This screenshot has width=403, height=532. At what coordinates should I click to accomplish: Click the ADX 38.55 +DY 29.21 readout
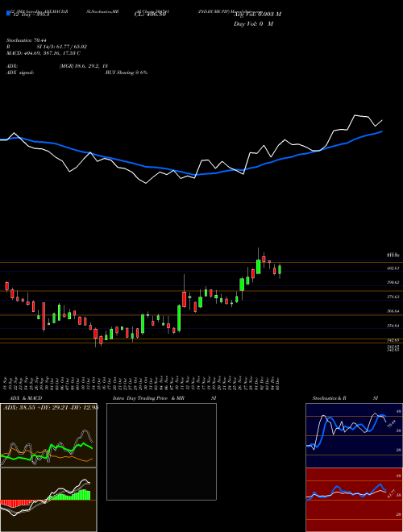[x=51, y=408]
